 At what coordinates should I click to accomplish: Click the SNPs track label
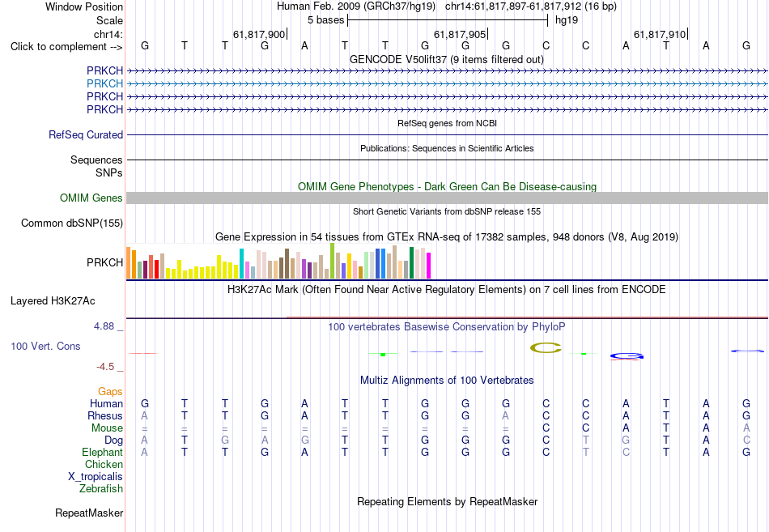109,172
